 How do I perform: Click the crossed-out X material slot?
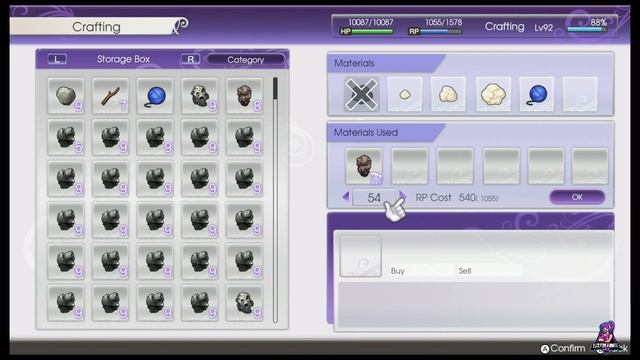[361, 94]
